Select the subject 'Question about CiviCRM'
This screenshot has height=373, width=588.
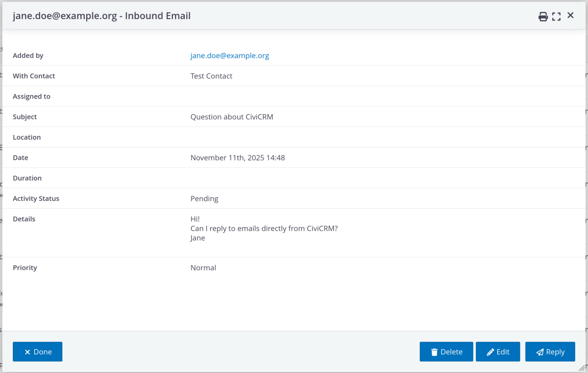pos(231,117)
